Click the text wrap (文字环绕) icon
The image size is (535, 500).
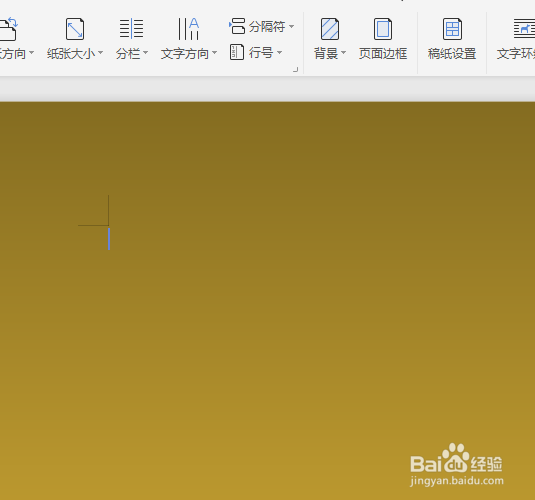[x=524, y=29]
